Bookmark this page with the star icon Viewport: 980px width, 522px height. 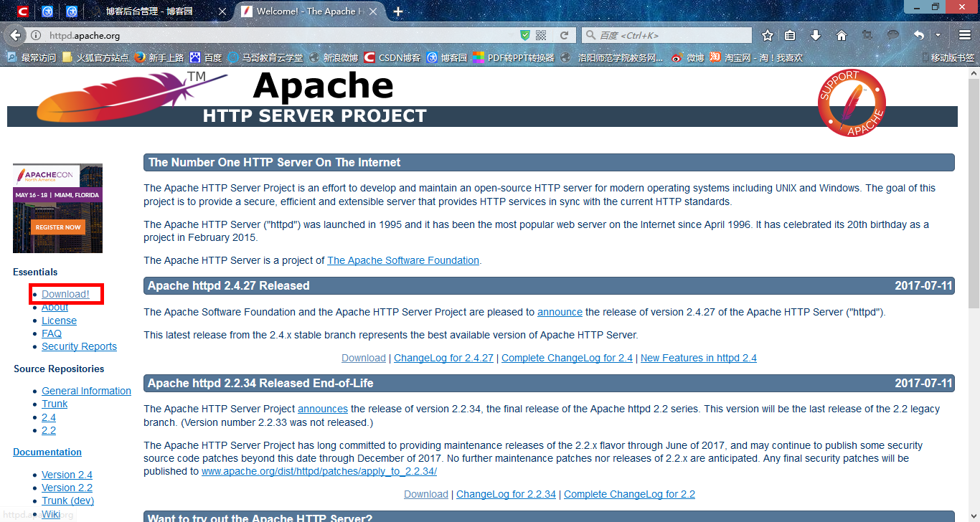[x=767, y=35]
